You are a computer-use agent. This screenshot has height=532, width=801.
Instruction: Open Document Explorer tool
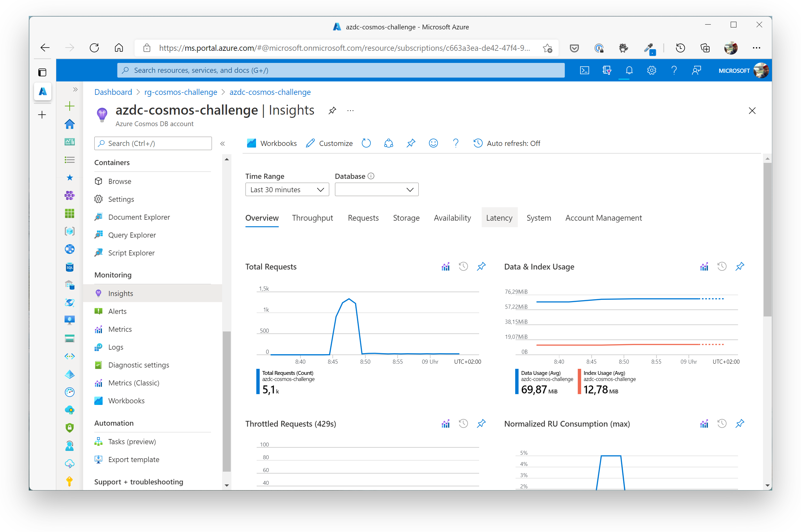138,217
